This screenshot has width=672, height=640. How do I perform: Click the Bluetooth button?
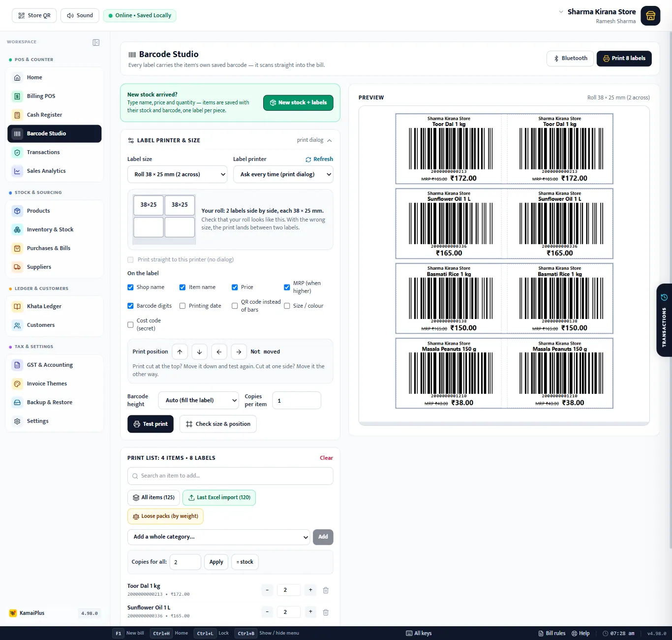pyautogui.click(x=570, y=58)
